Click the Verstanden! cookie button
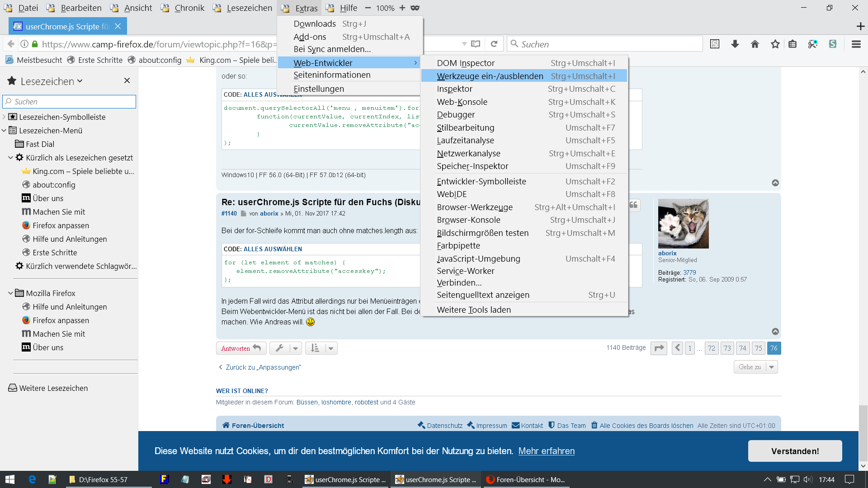 [795, 451]
